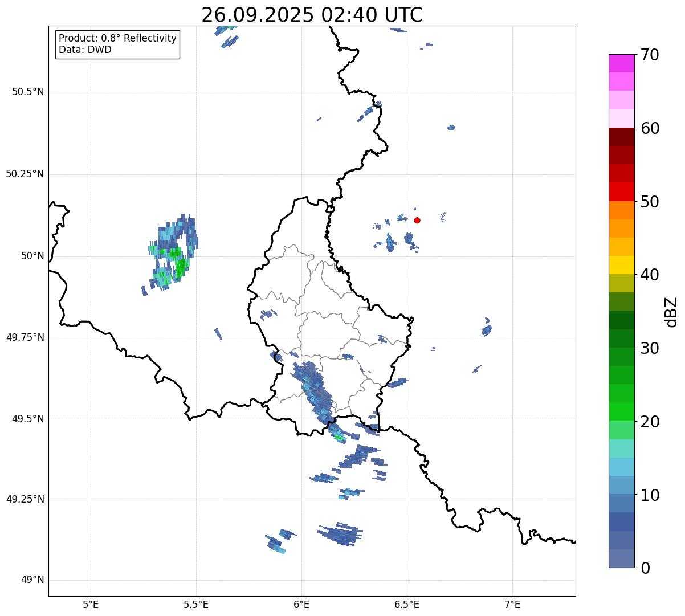Click the 6°E longitude label
685x616 pixels.
click(301, 604)
